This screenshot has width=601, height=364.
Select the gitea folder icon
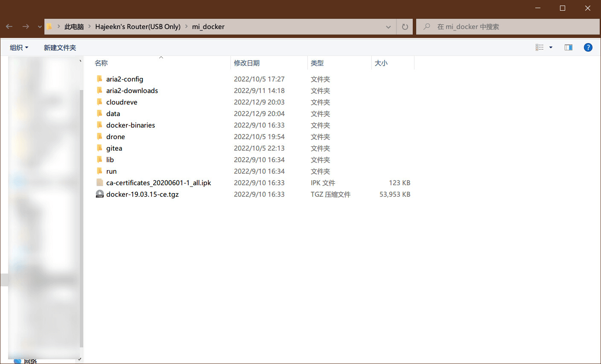point(99,148)
